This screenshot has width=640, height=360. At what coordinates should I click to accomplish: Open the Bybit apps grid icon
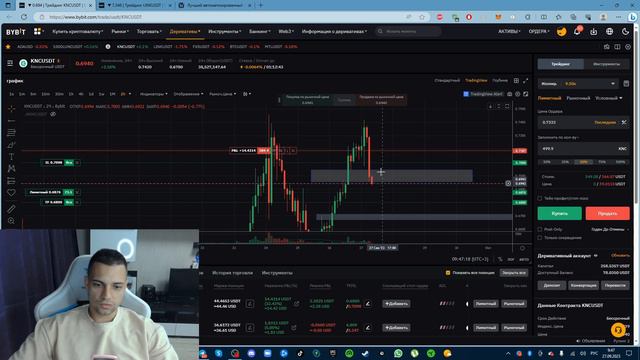pos(38,31)
